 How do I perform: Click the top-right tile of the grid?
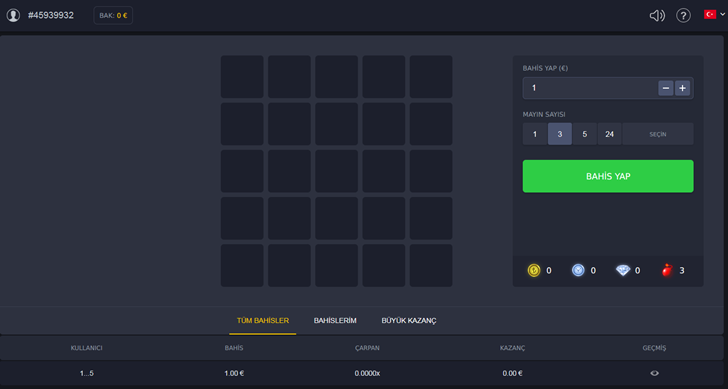pos(431,77)
